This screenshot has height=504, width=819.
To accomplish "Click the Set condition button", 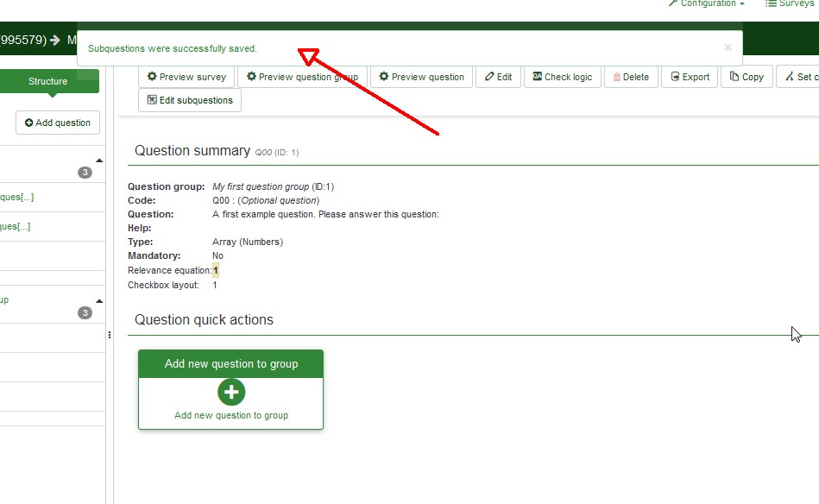I will pos(798,77).
